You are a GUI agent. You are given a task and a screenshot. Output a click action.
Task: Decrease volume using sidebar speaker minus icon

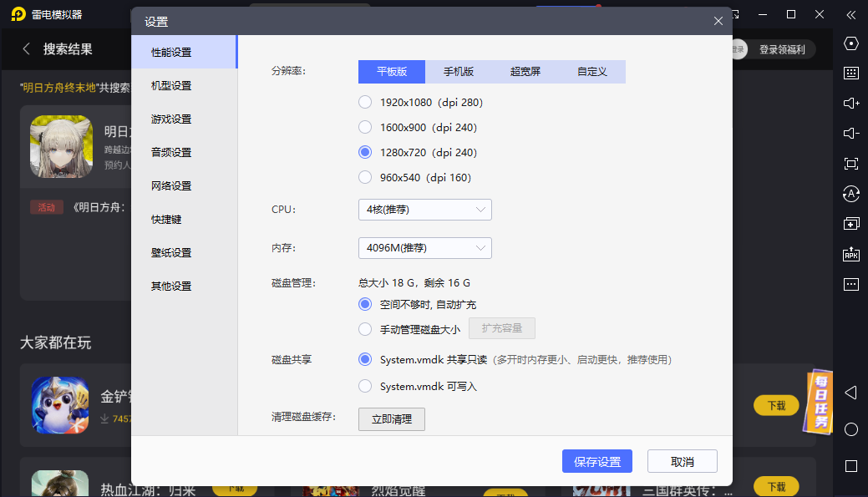[x=850, y=134]
